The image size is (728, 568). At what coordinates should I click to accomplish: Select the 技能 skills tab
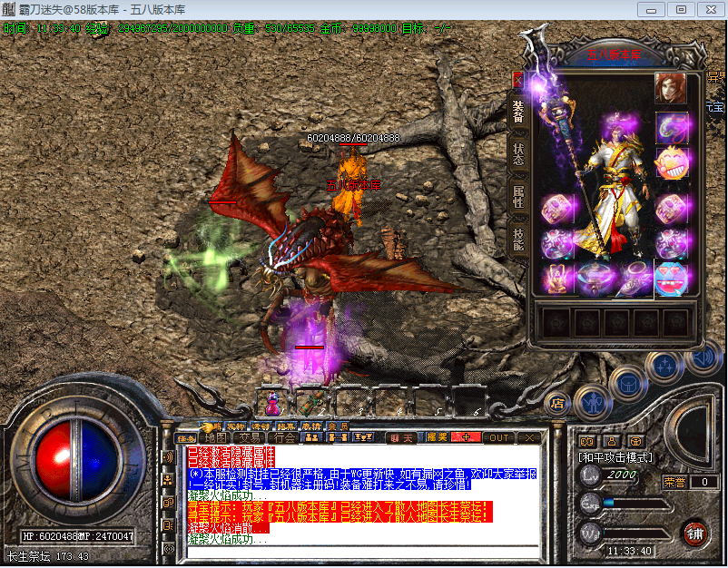(x=518, y=240)
